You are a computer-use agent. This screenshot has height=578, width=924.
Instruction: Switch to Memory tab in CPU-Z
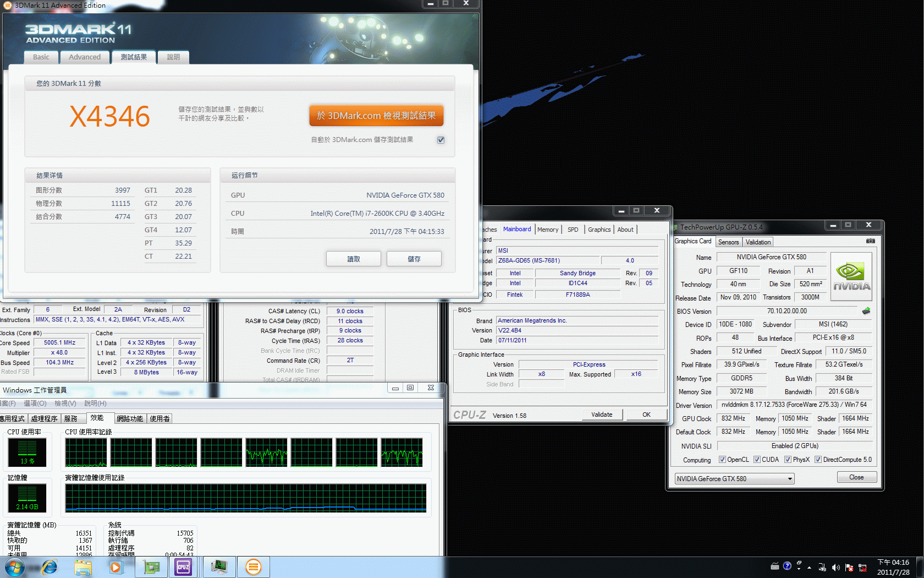coord(548,230)
